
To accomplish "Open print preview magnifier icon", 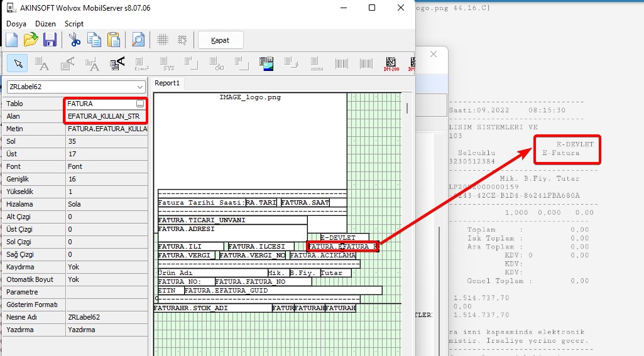I will (x=138, y=40).
